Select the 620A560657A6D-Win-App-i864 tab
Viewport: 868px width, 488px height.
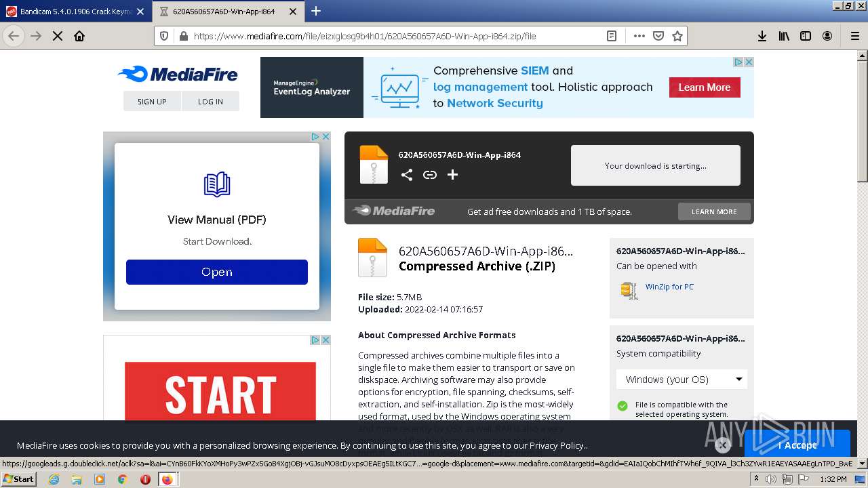[229, 12]
